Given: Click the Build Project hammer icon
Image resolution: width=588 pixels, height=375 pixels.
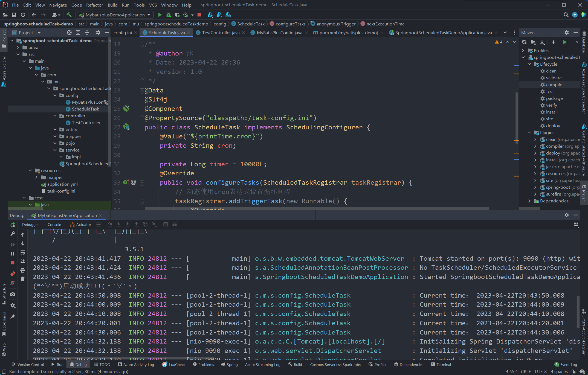Looking at the screenshot, I should click(69, 15).
